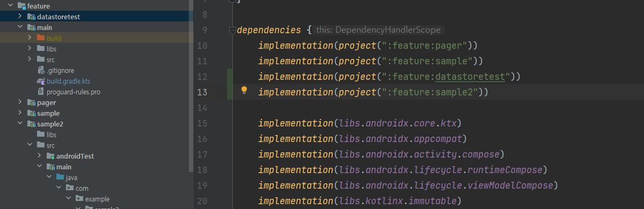Click the dependencies keyword on line 9

pos(269,30)
